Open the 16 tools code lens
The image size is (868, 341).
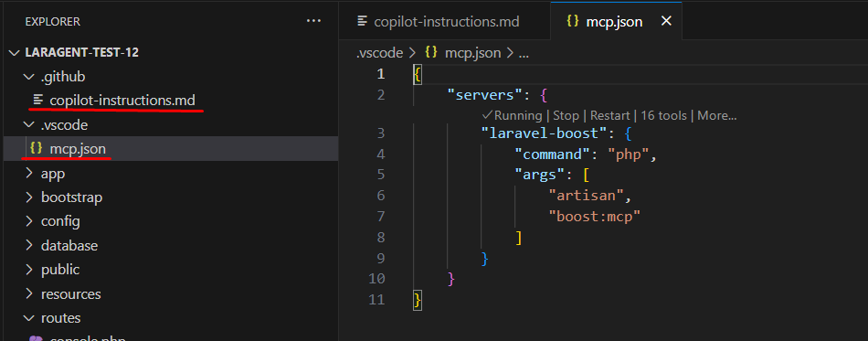(663, 116)
